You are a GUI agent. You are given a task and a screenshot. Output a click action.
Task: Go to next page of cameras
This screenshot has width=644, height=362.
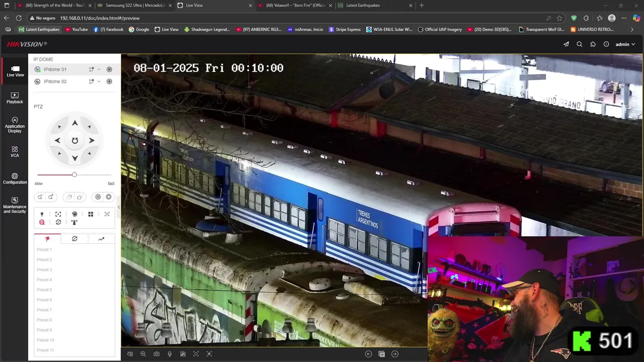click(395, 354)
